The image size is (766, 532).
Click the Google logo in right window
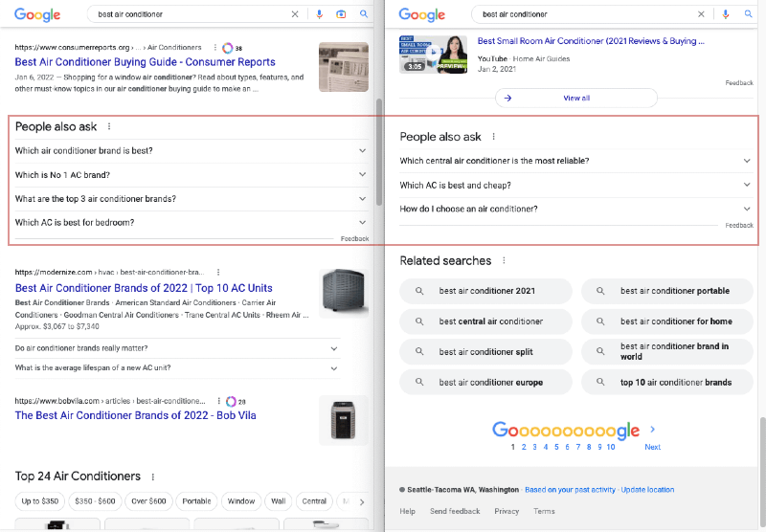(x=421, y=14)
